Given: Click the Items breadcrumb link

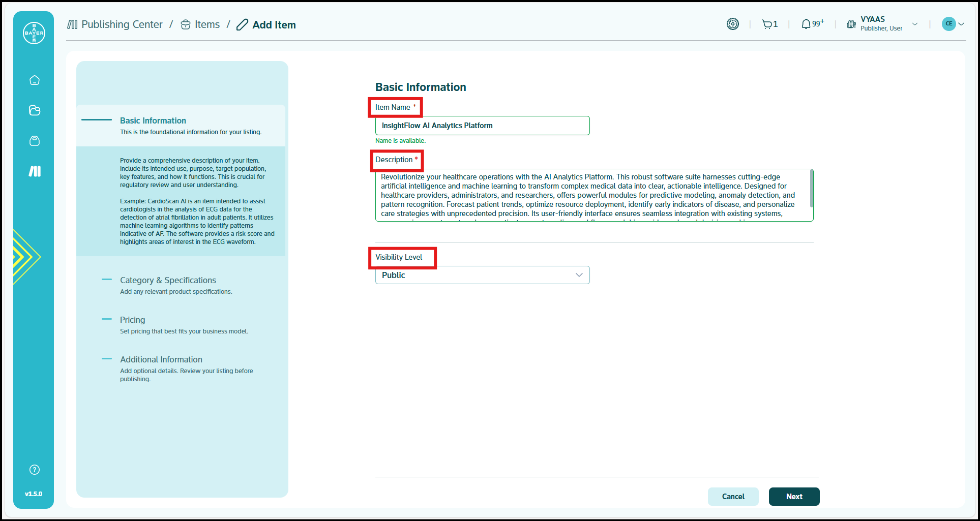Looking at the screenshot, I should pos(206,24).
